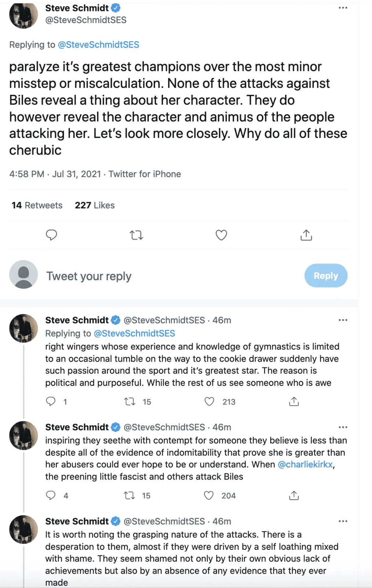This screenshot has width=372, height=588.
Task: Reply icon under main tweet
Action: click(x=51, y=235)
